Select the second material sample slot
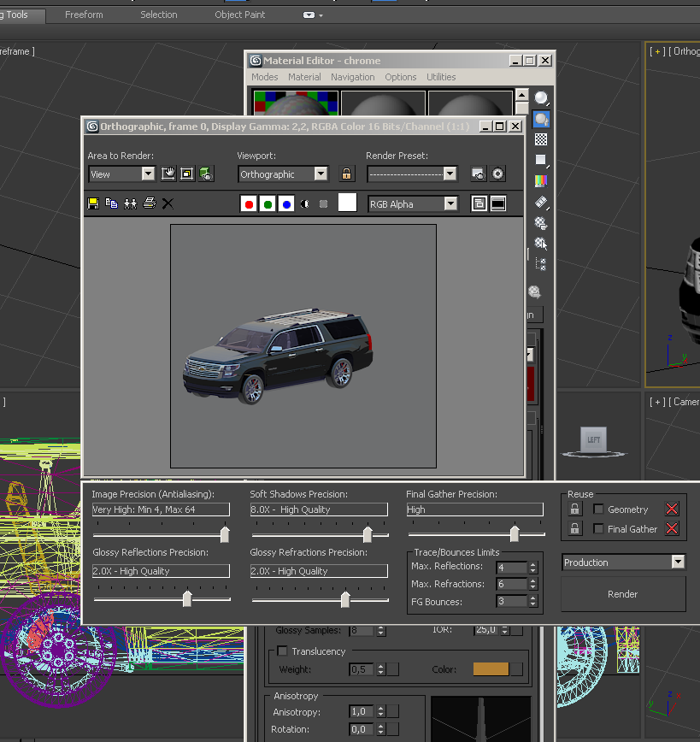 click(x=383, y=103)
